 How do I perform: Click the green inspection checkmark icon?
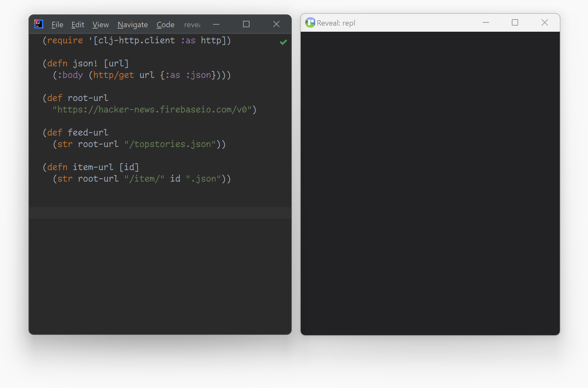283,42
